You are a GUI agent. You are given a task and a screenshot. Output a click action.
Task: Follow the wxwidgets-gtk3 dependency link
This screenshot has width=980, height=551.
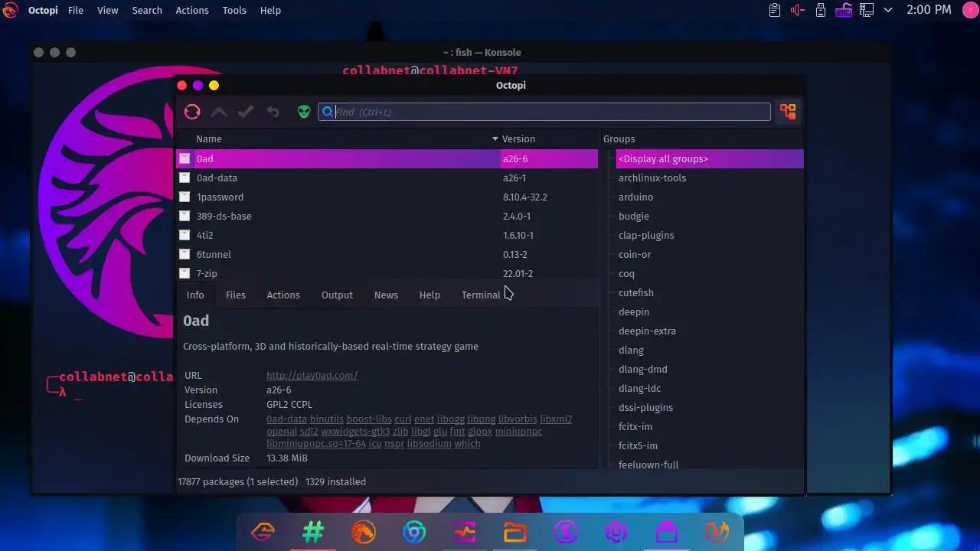(x=355, y=431)
